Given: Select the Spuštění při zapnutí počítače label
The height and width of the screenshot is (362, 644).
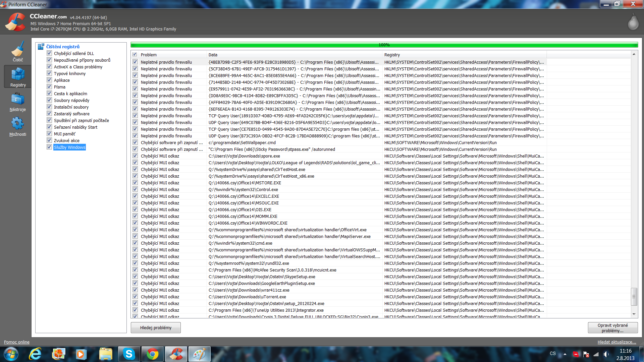Looking at the screenshot, I should (x=82, y=120).
